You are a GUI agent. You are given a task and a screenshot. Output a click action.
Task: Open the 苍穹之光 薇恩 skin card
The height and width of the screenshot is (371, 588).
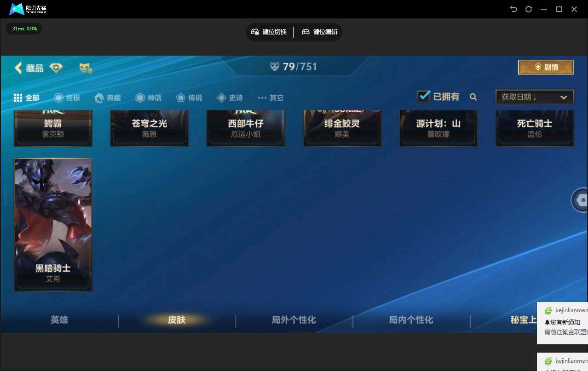[x=149, y=128]
